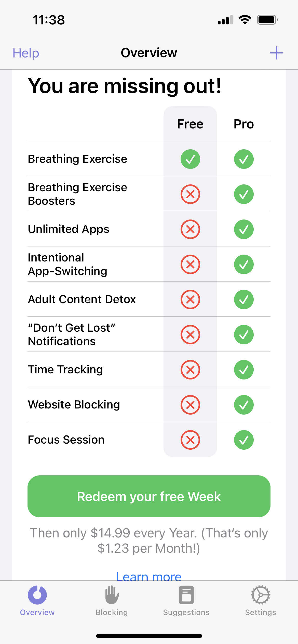Tap the red cross beside Unlimited Apps

(190, 229)
